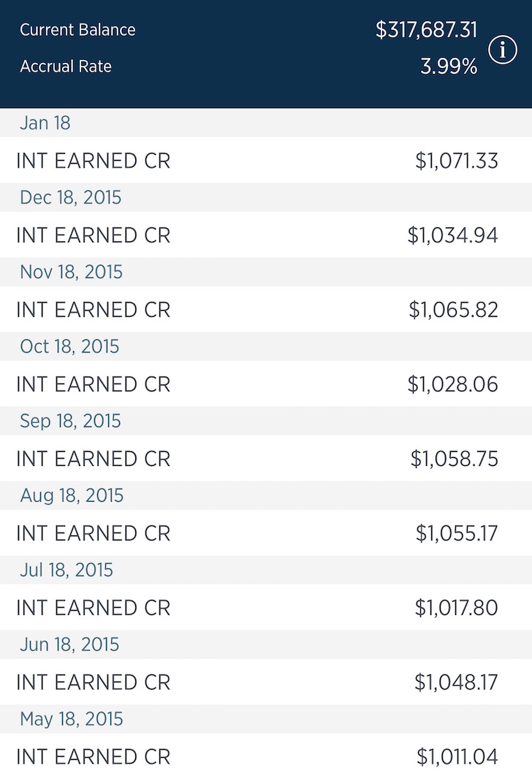Open the May 18, 2015 interest entry

point(266,755)
